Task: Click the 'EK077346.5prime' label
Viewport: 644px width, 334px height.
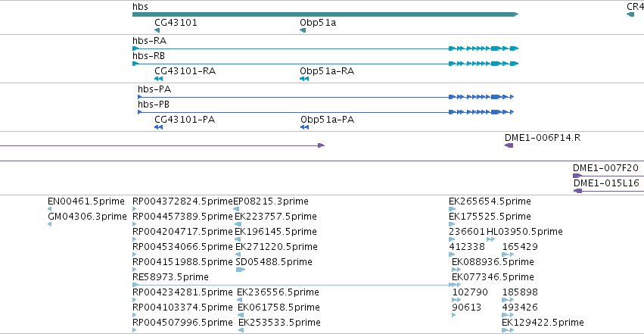Action: coord(493,277)
